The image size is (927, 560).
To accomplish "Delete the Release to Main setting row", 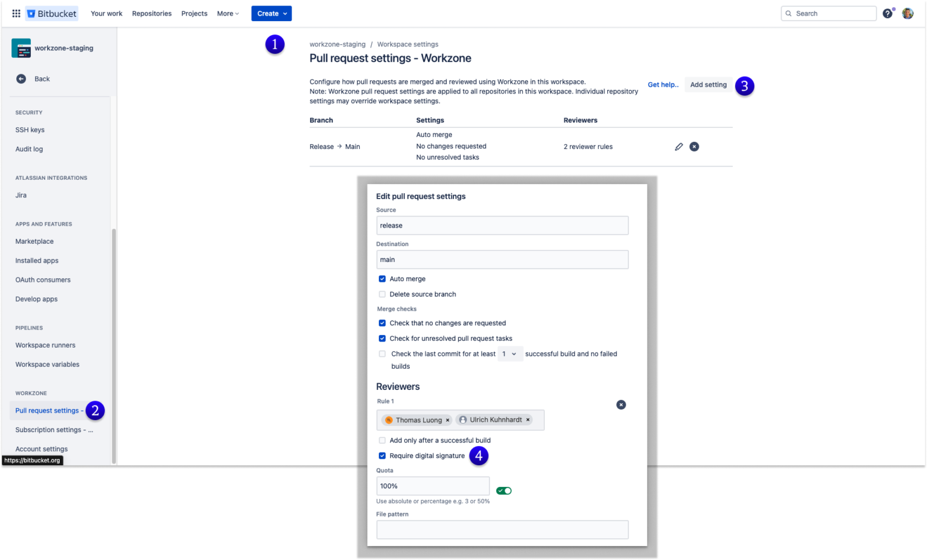I will pyautogui.click(x=694, y=147).
